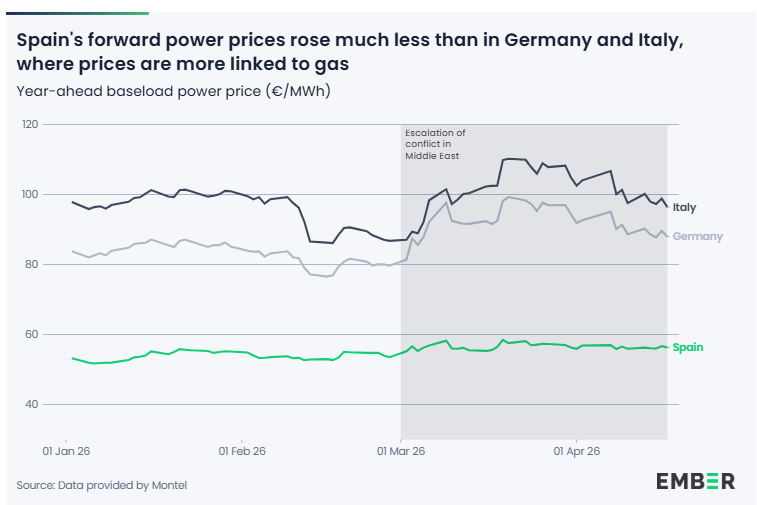
Task: Select the Spain line label
Action: coord(687,347)
